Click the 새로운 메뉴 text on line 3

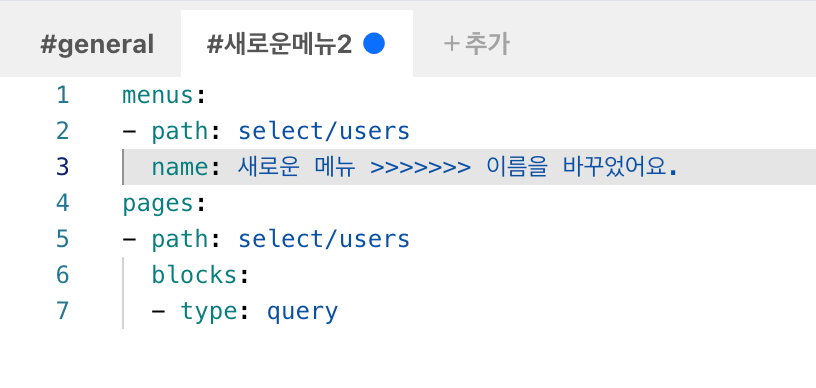pyautogui.click(x=296, y=167)
